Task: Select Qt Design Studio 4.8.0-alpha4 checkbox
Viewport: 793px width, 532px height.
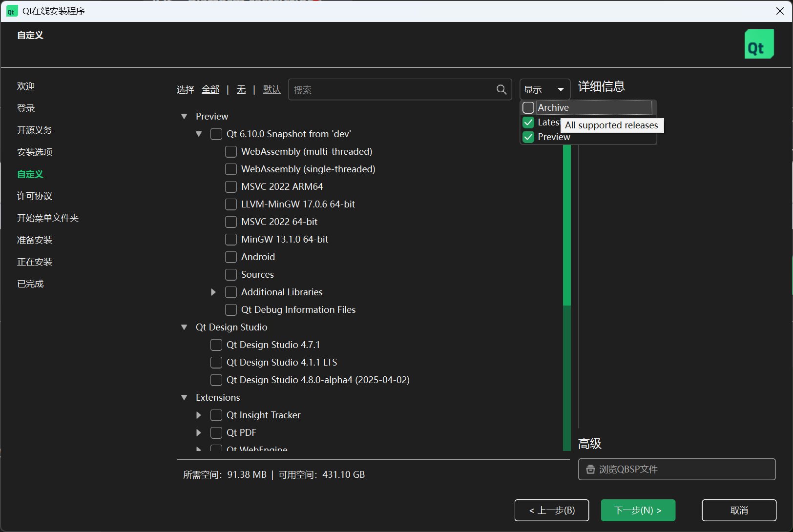Action: [x=216, y=380]
